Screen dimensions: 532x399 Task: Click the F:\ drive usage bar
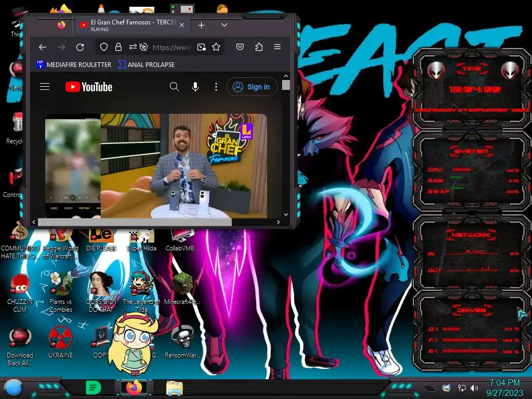tap(470, 340)
